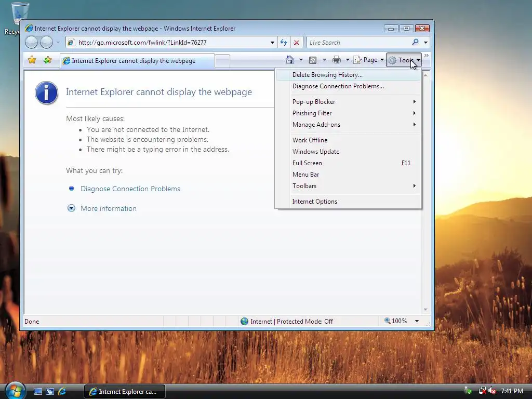
Task: Choose Windows Update menu entry
Action: (x=348, y=152)
